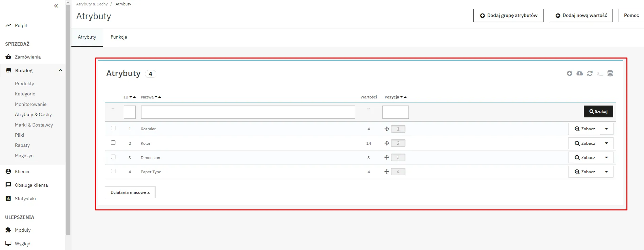Open dropdown arrow next to Kolor Zobacz
Viewport: 644px width, 250px height.
point(606,143)
